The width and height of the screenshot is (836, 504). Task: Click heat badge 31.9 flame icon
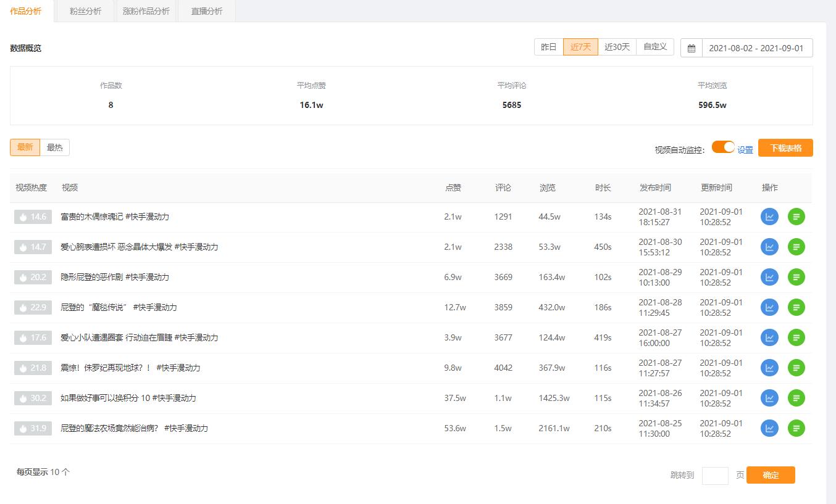point(23,428)
